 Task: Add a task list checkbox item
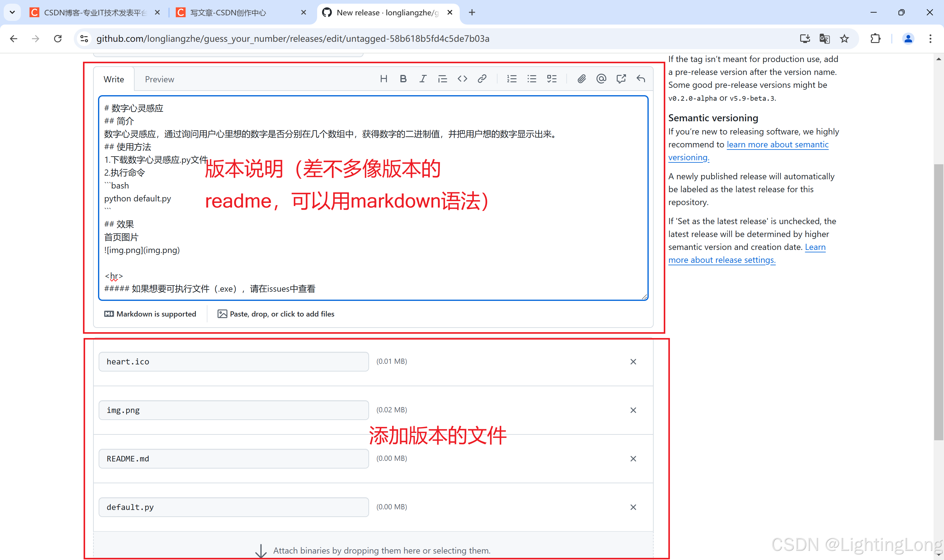pos(552,79)
